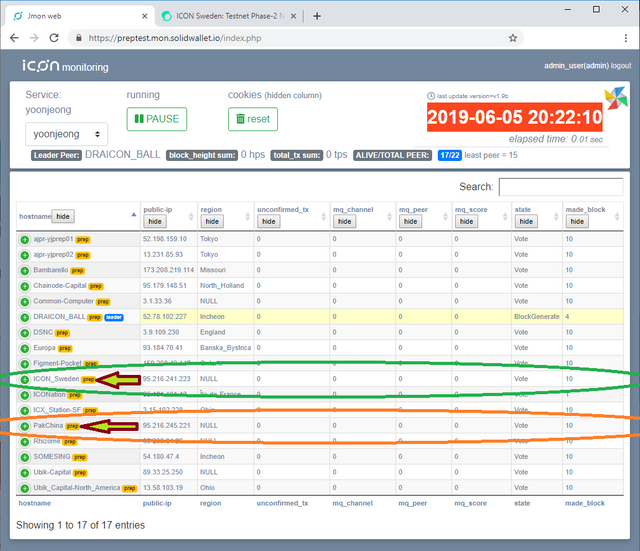The image size is (640, 551).
Task: Hide the state column
Action: 526,221
